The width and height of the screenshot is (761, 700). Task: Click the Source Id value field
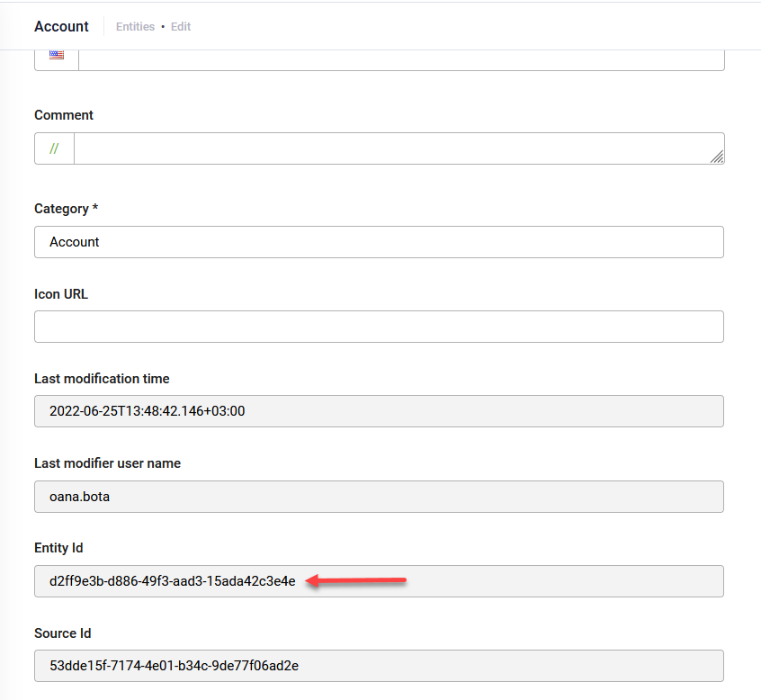(x=379, y=666)
